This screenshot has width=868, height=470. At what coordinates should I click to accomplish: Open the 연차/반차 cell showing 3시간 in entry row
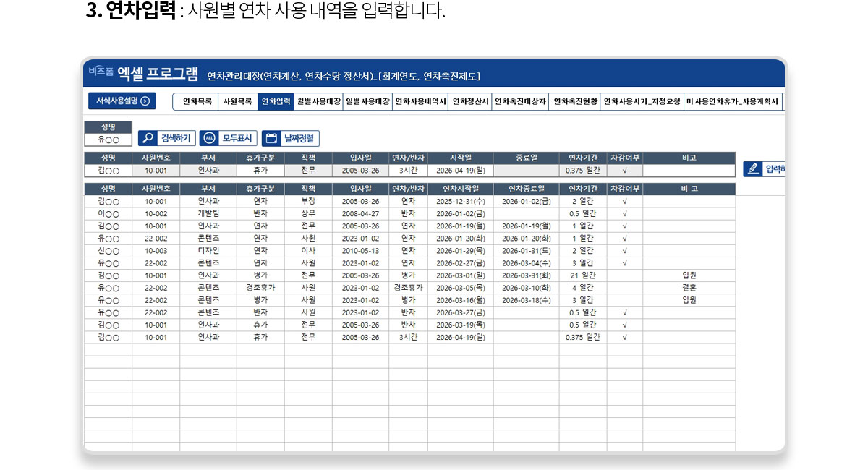tap(408, 171)
